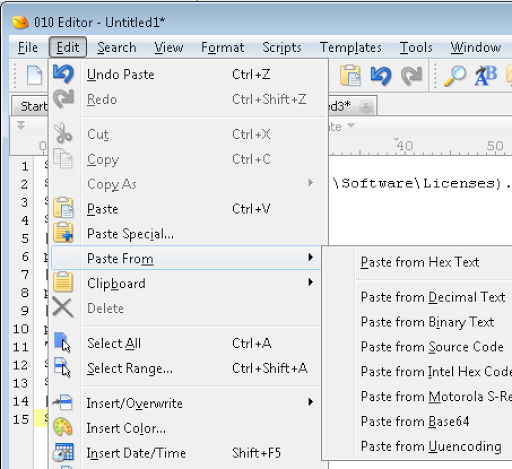Expand the Clipboard submenu arrow
Viewport: 512px width, 469px height.
point(311,282)
